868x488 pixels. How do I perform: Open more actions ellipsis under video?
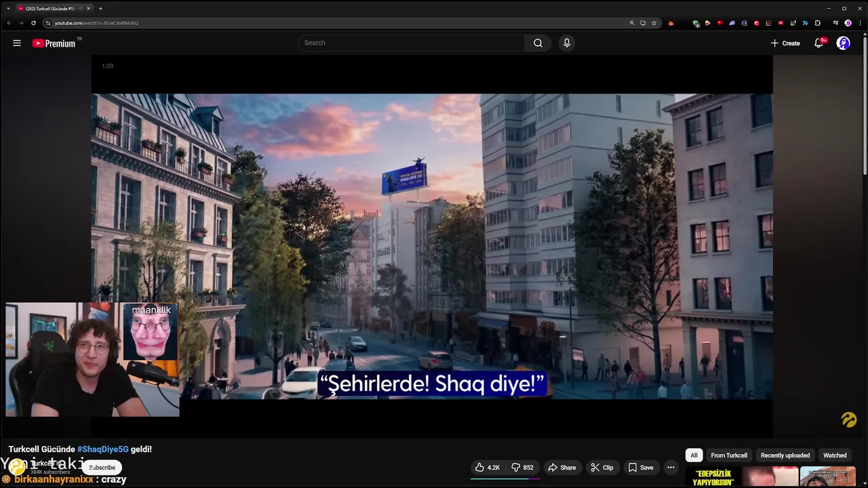671,467
